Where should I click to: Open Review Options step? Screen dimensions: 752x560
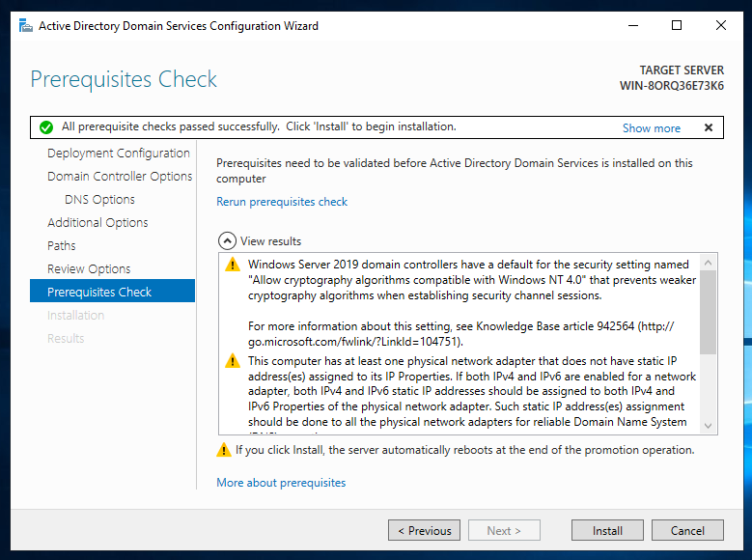pos(89,268)
